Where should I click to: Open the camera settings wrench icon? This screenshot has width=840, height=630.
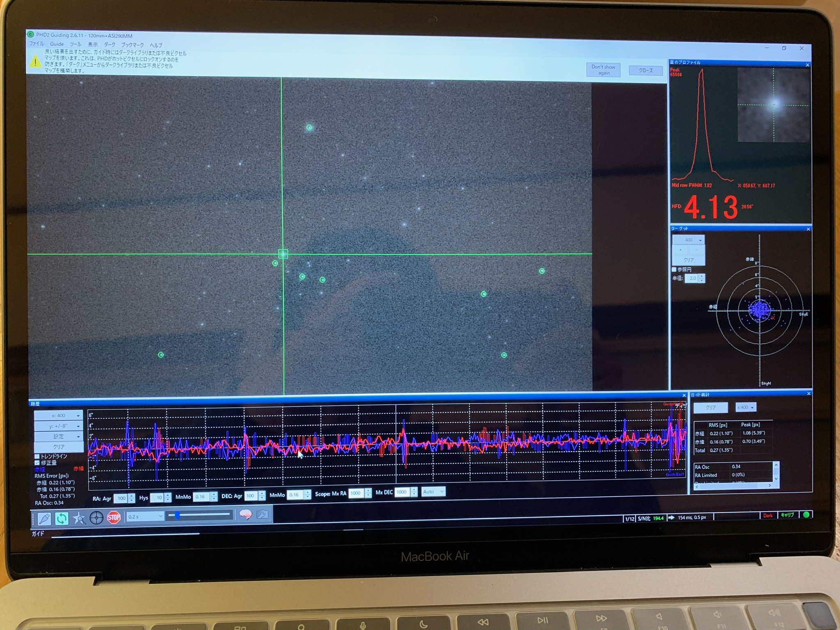[x=262, y=514]
